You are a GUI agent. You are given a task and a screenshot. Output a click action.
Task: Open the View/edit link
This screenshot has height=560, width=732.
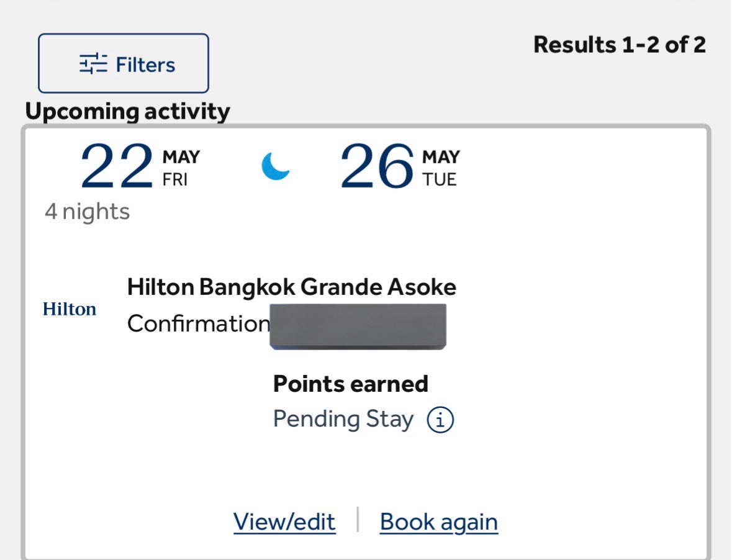[284, 522]
